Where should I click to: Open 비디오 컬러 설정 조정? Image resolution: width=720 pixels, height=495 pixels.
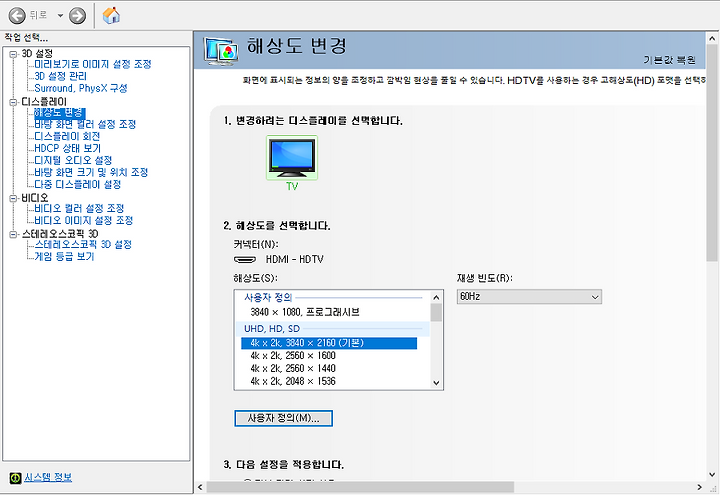[x=79, y=208]
